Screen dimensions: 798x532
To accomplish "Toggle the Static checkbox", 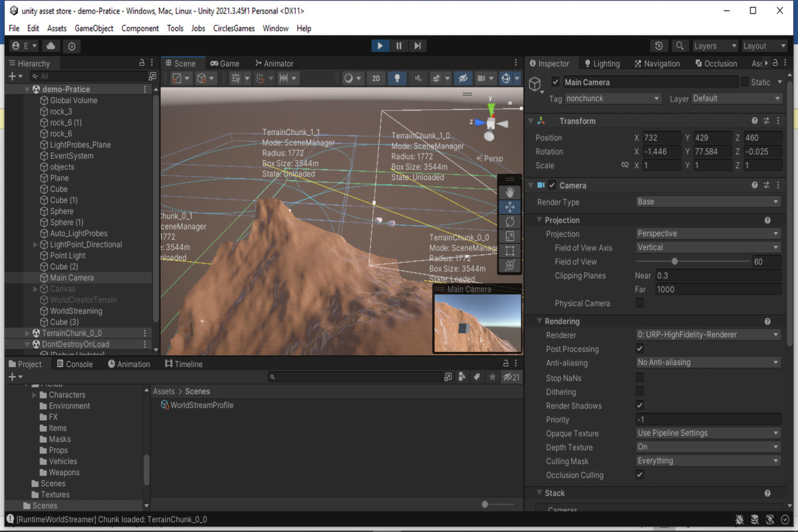I will point(745,82).
